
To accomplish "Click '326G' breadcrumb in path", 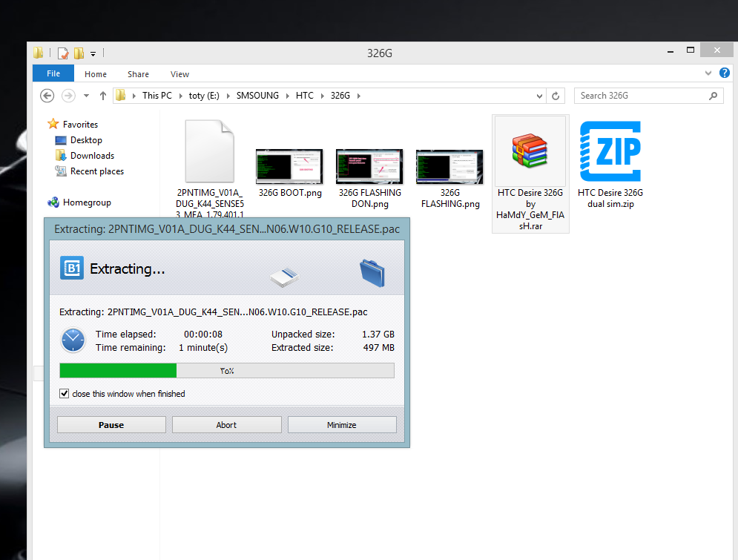I will [x=340, y=96].
